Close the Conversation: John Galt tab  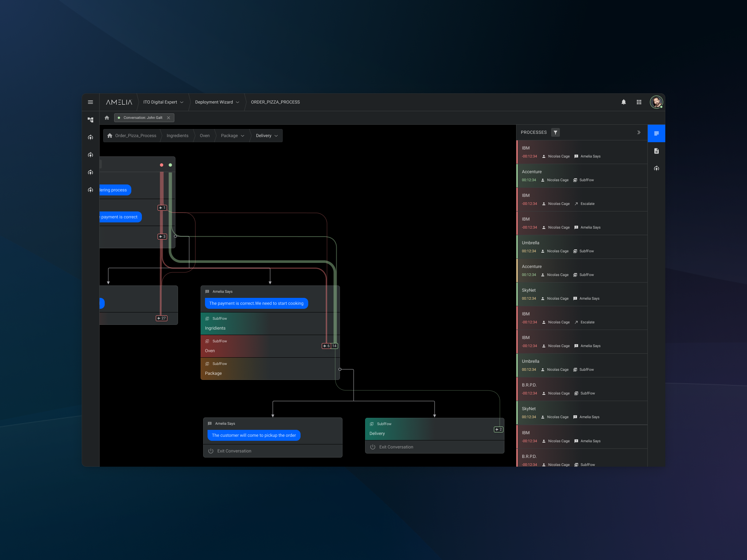tap(169, 118)
